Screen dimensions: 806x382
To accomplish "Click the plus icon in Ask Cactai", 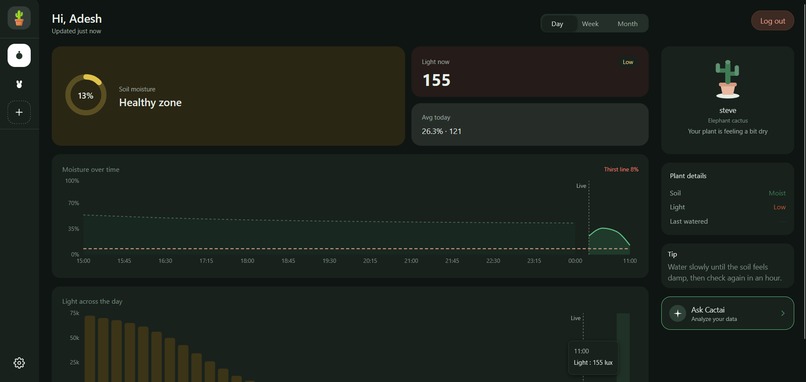I will pos(677,313).
